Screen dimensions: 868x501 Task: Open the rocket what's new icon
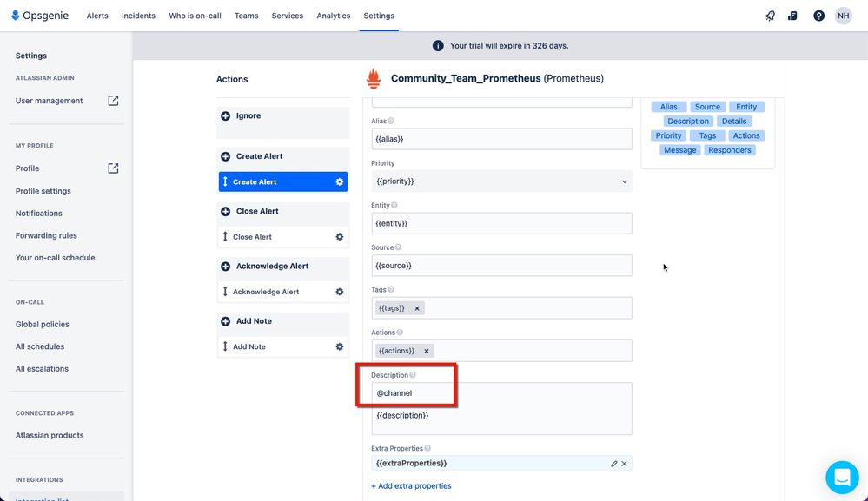[x=770, y=16]
